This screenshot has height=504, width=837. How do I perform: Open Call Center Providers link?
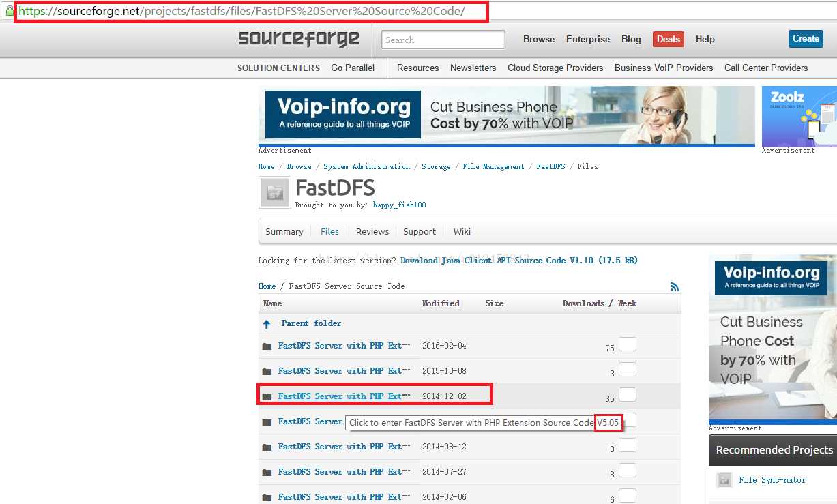(766, 68)
